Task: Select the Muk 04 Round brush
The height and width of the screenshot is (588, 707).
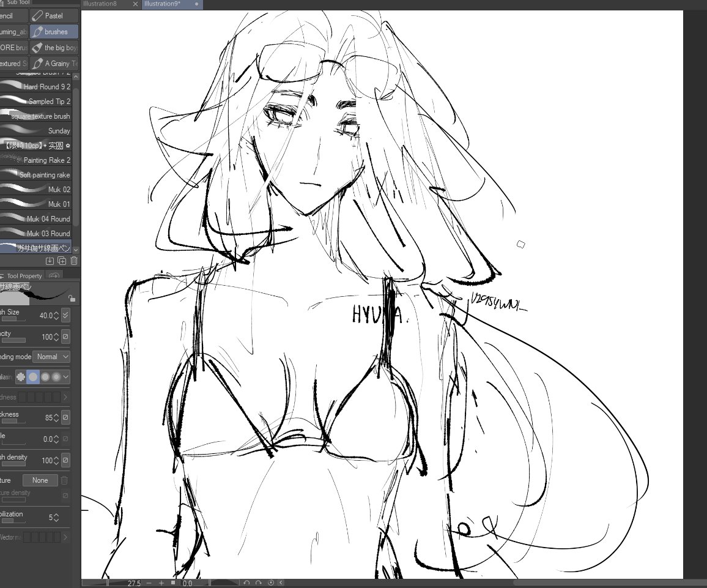Action: (x=35, y=218)
